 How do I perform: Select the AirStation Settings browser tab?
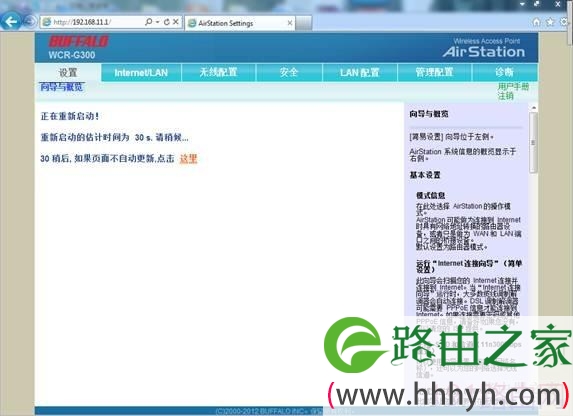pos(240,23)
